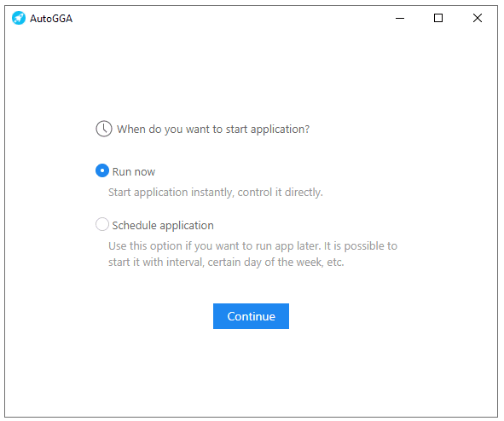Viewport: 504px width, 421px height.
Task: Click the word 'Continue' to proceed
Action: point(251,316)
